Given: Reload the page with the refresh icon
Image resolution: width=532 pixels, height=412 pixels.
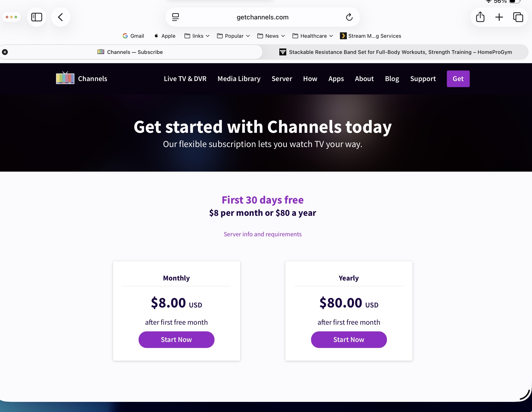Looking at the screenshot, I should (349, 17).
